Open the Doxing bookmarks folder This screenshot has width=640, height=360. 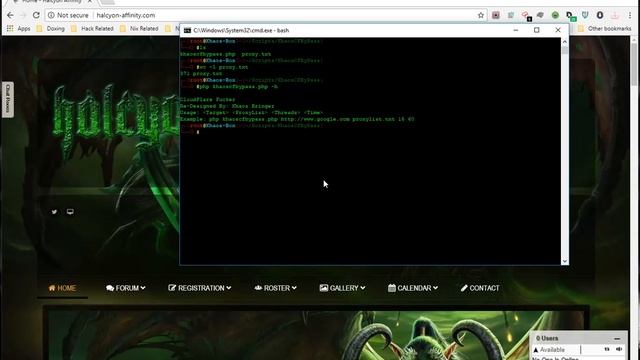(51, 29)
